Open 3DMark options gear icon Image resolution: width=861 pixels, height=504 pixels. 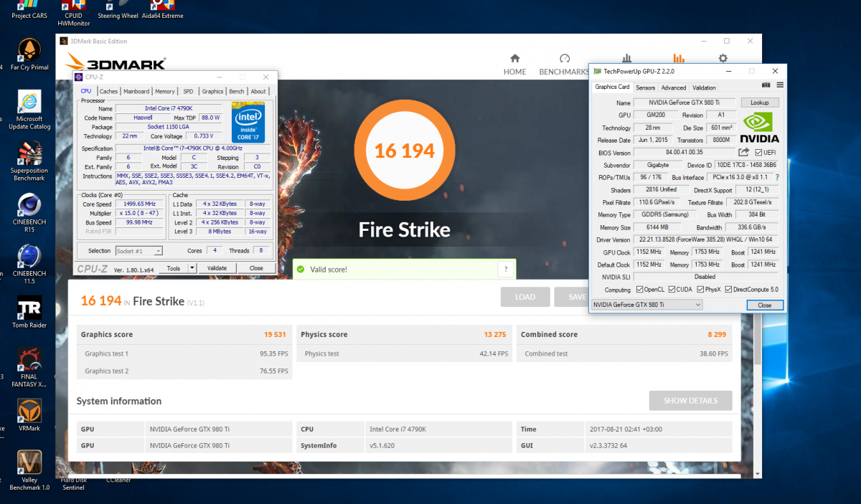(x=723, y=59)
